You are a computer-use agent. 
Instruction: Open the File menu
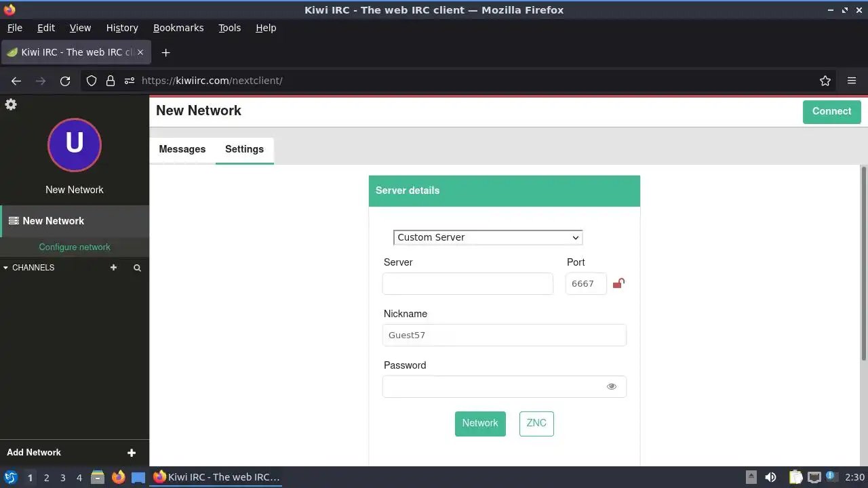coord(14,28)
